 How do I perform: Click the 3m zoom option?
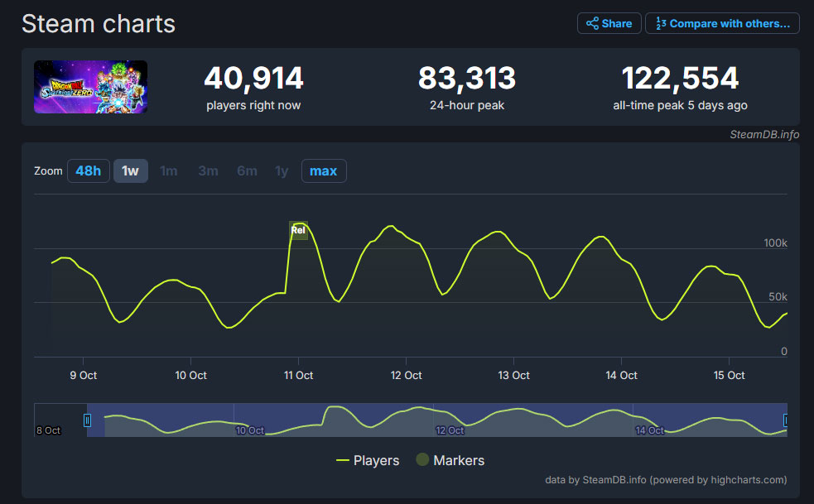208,171
